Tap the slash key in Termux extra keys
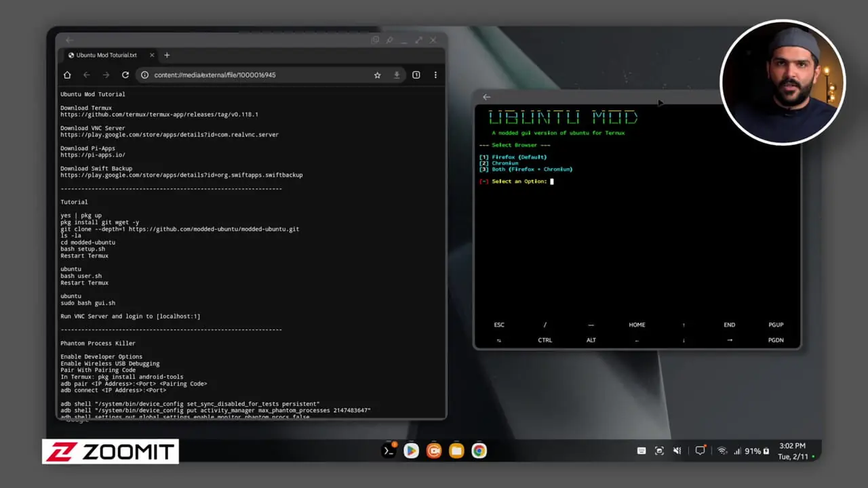Viewport: 868px width, 488px height. [545, 325]
